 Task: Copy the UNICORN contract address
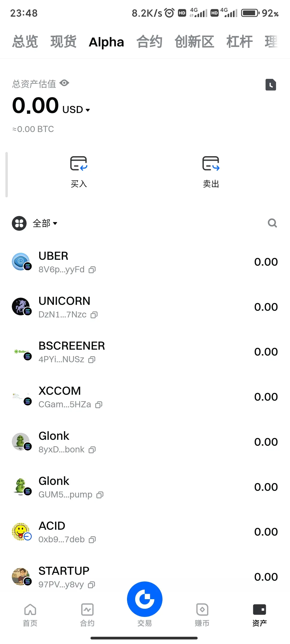click(94, 315)
